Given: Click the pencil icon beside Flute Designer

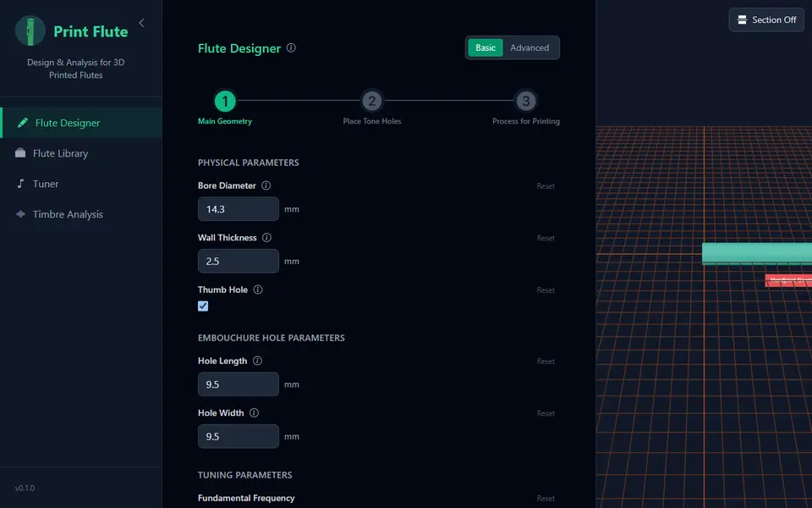Looking at the screenshot, I should click(x=23, y=123).
